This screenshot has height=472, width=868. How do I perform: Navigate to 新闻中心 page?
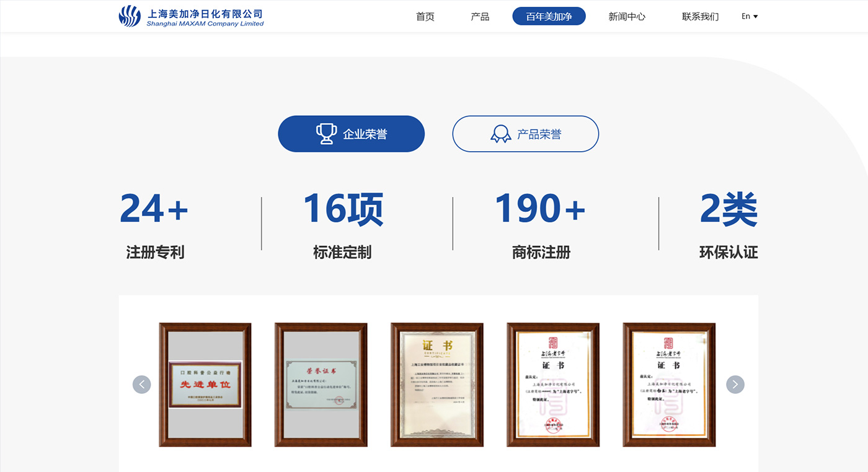[x=627, y=17]
